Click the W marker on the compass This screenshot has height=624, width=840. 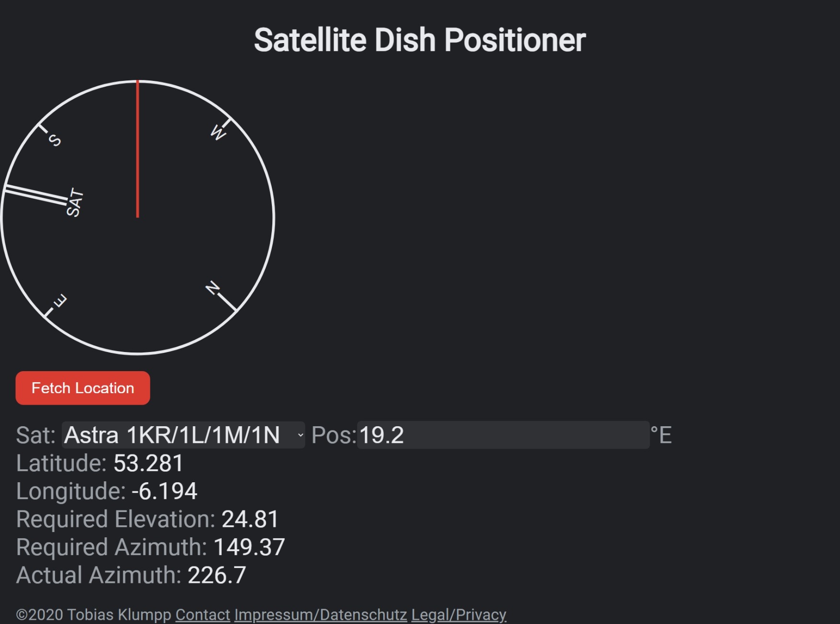coord(217,133)
